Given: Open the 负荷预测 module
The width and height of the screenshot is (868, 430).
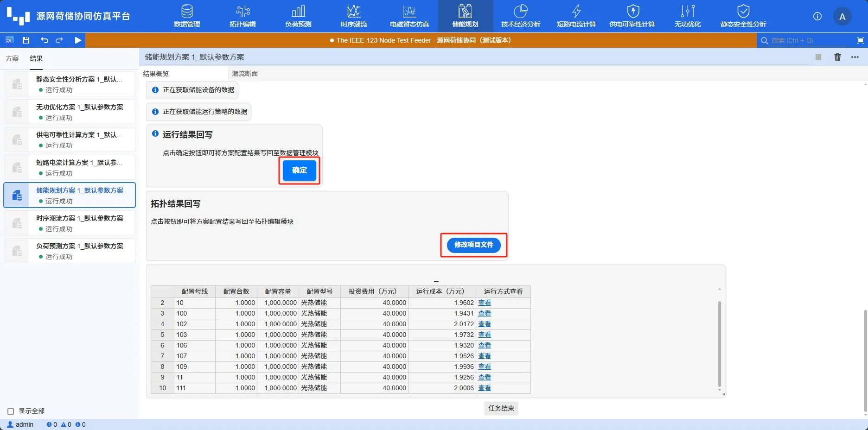Looking at the screenshot, I should 298,16.
